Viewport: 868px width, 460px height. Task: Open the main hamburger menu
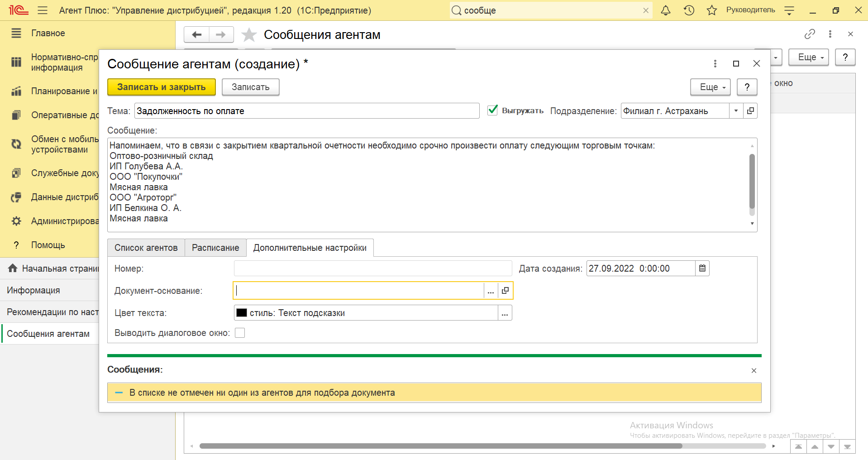tap(43, 10)
